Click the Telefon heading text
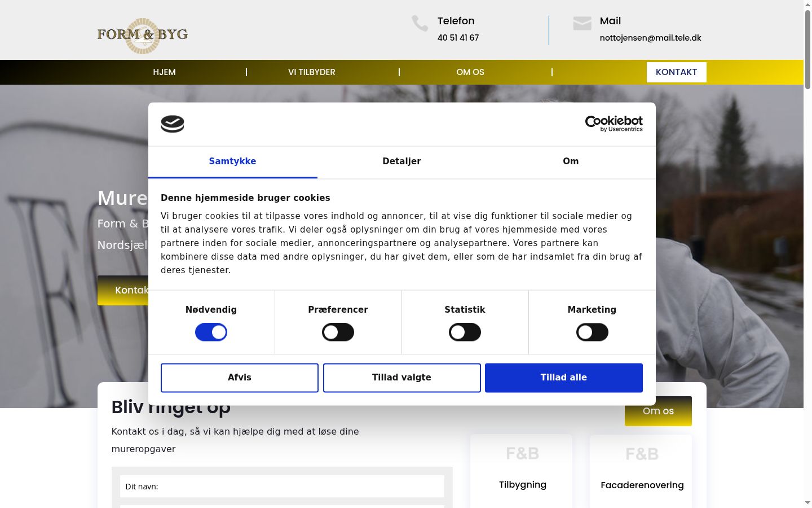The image size is (812, 508). pos(456,21)
